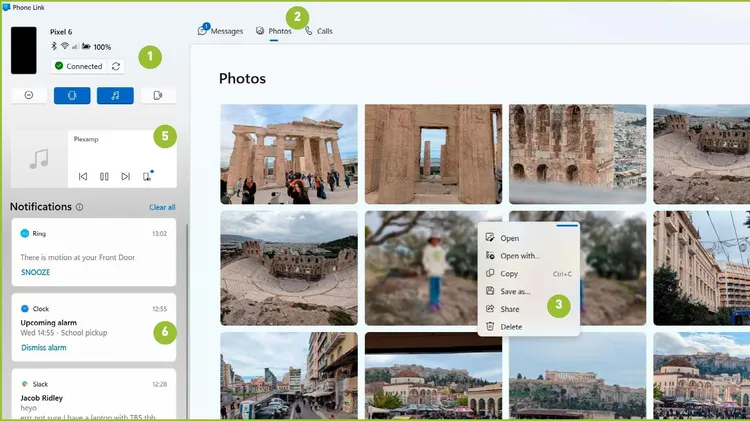Click the Connected status indicator

pos(78,66)
